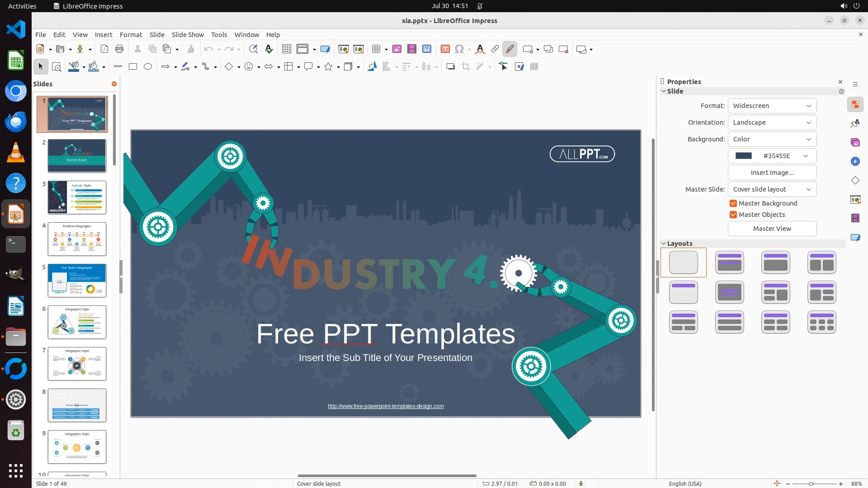
Task: Select the blank slide layout
Action: [683, 263]
